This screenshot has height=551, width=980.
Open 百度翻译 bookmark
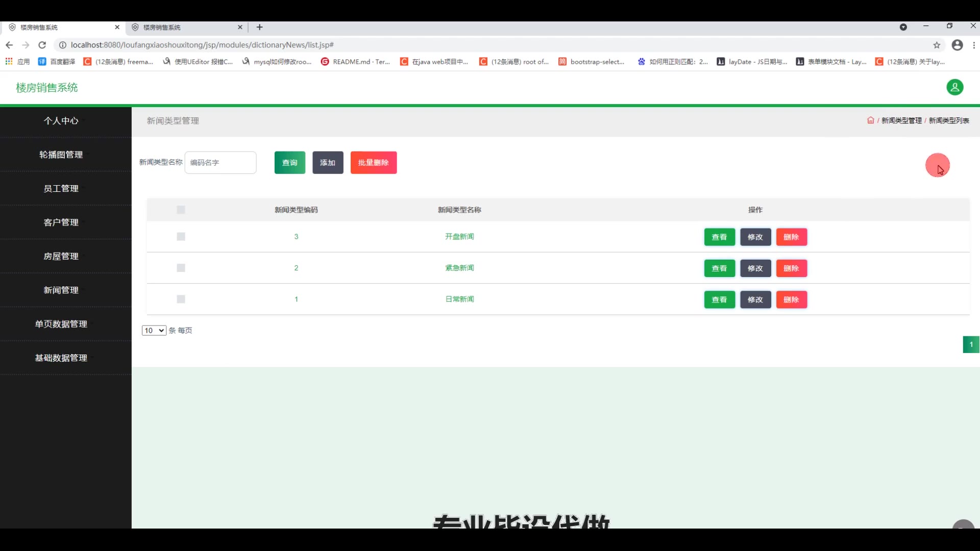coord(57,61)
